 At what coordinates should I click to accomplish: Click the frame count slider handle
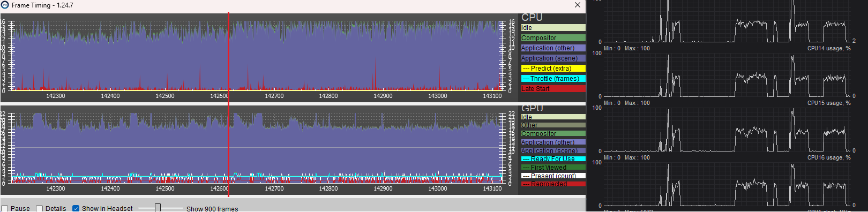(x=158, y=208)
